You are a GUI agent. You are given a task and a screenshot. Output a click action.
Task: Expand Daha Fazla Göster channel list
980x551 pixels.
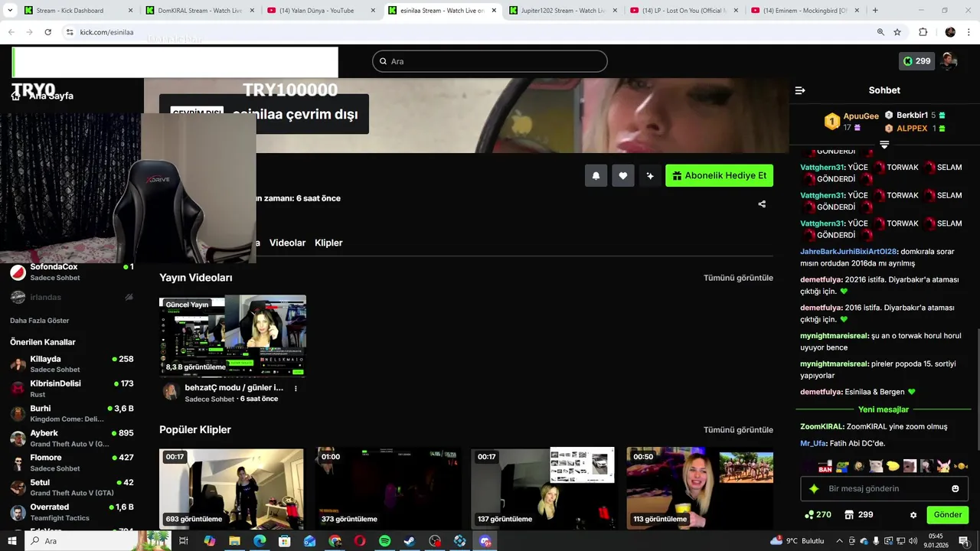click(40, 321)
